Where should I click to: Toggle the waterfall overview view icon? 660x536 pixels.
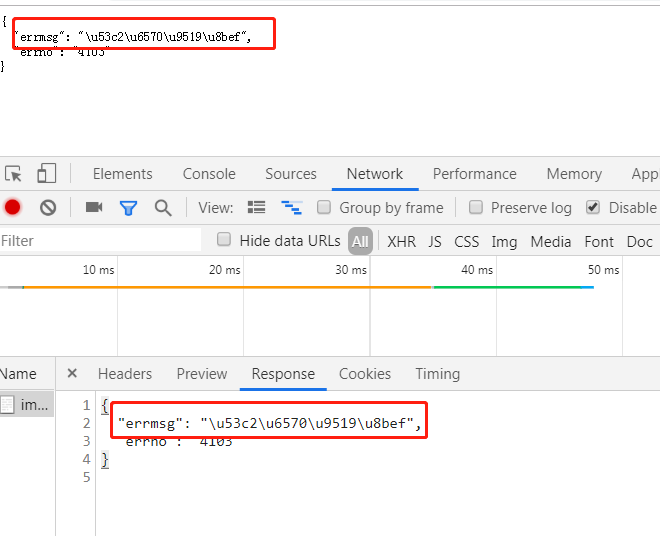[291, 208]
